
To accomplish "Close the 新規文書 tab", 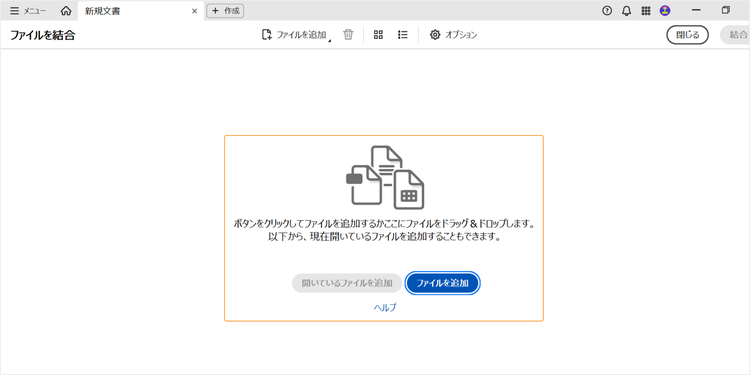I will 194,11.
